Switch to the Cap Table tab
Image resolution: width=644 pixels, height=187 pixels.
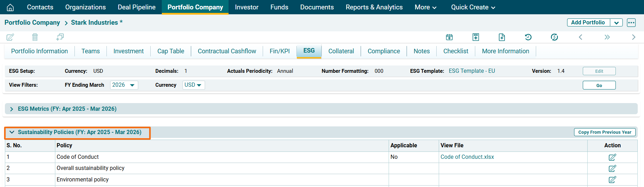pyautogui.click(x=170, y=51)
